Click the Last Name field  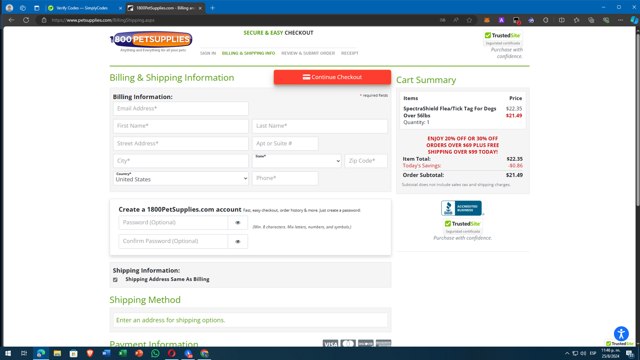(320, 126)
